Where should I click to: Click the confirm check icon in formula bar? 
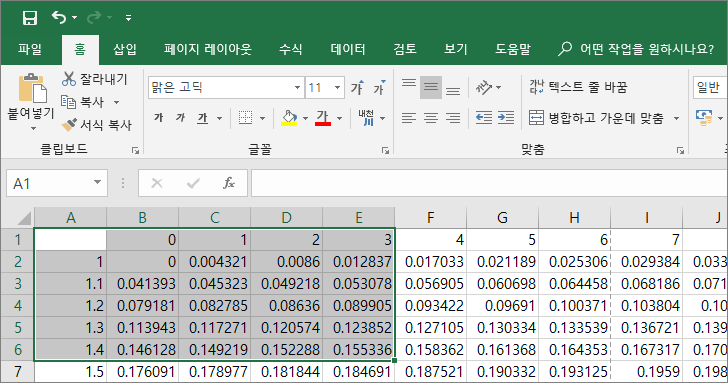pyautogui.click(x=193, y=183)
